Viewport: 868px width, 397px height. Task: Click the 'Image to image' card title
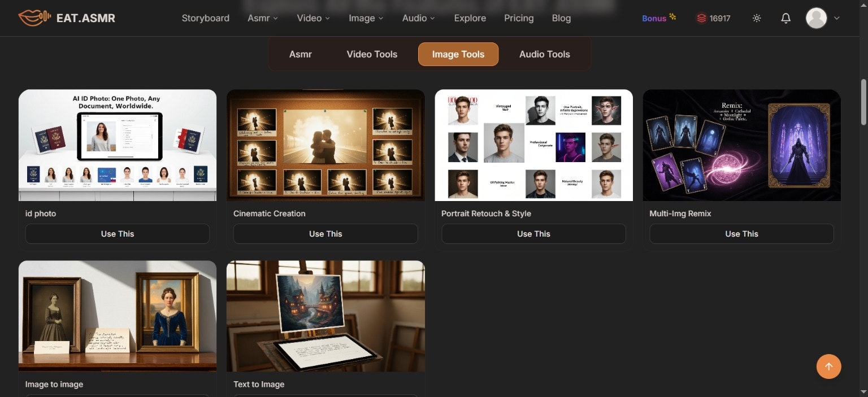pyautogui.click(x=54, y=384)
